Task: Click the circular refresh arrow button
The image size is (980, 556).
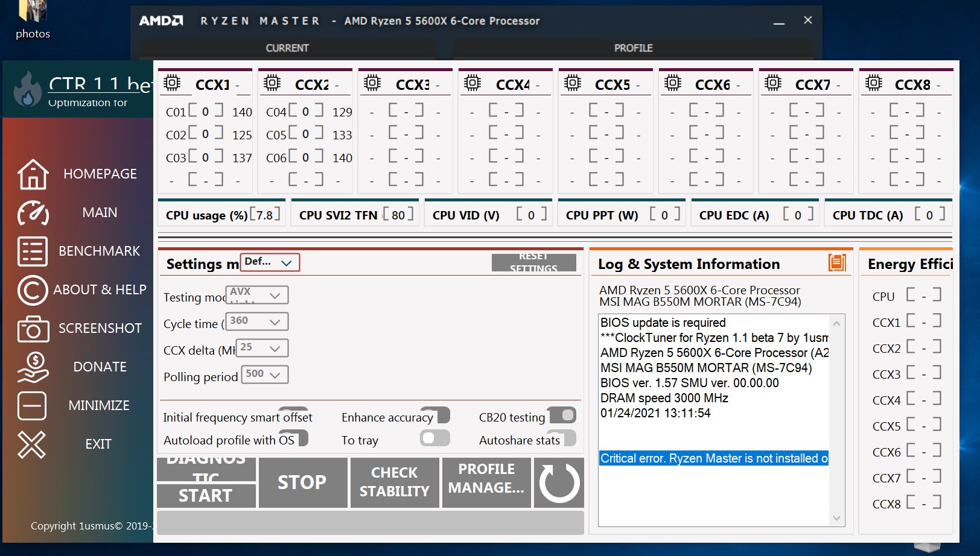Action: (559, 483)
